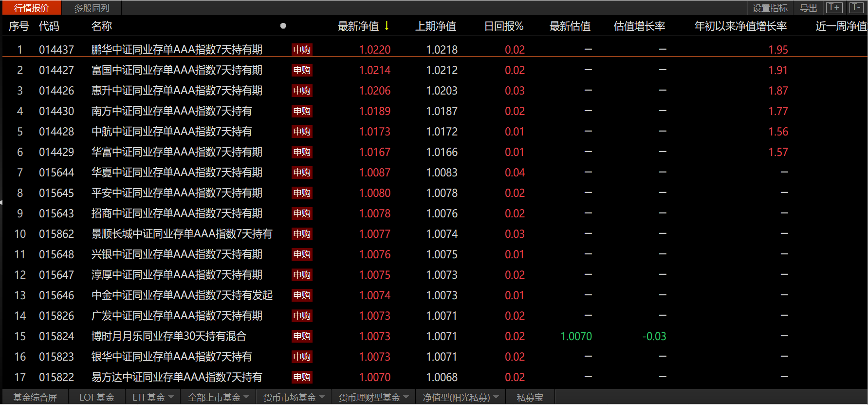Viewport: 868px width, 405px height.
Task: Open the 设置指标 settings
Action: coord(770,8)
